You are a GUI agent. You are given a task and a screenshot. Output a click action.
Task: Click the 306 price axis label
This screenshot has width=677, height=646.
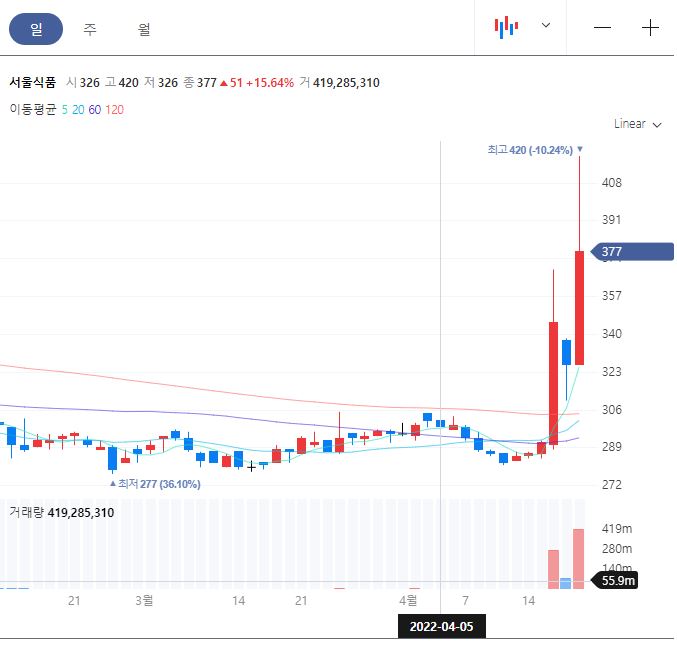point(612,409)
